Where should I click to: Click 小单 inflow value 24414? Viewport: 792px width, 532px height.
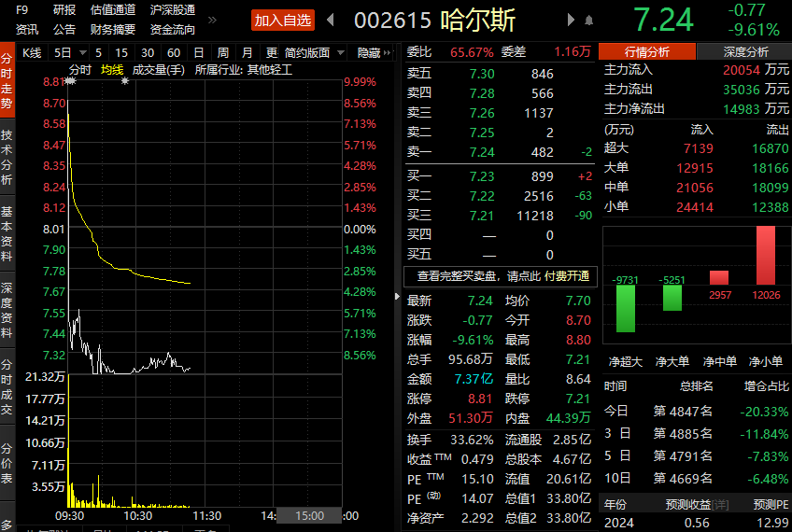coord(695,207)
